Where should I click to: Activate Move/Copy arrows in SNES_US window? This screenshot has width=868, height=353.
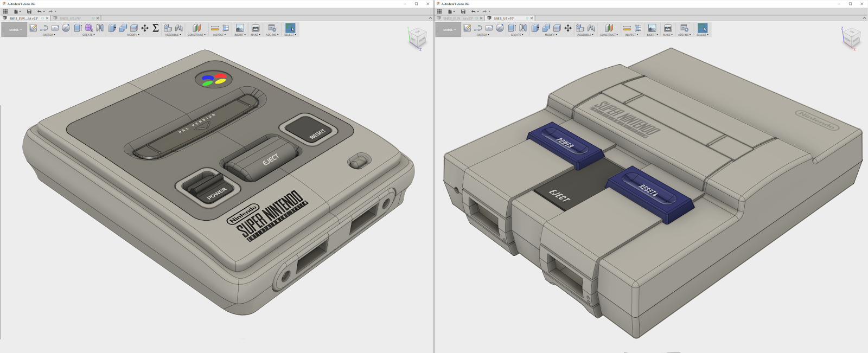568,28
